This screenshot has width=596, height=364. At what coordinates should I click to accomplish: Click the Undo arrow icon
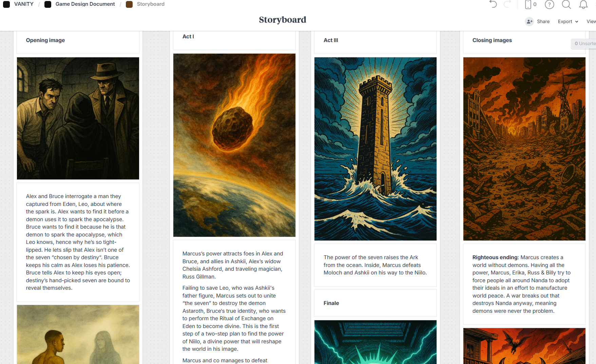point(493,4)
